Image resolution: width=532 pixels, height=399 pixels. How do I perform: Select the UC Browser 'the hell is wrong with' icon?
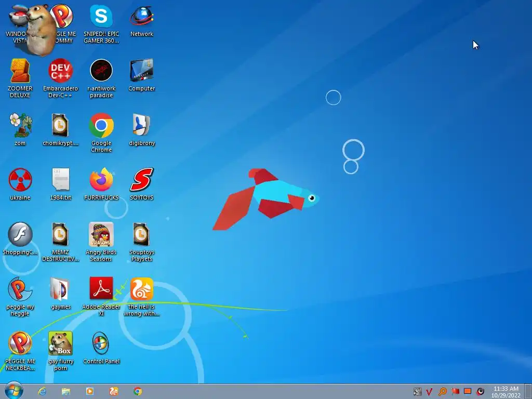pos(141,297)
